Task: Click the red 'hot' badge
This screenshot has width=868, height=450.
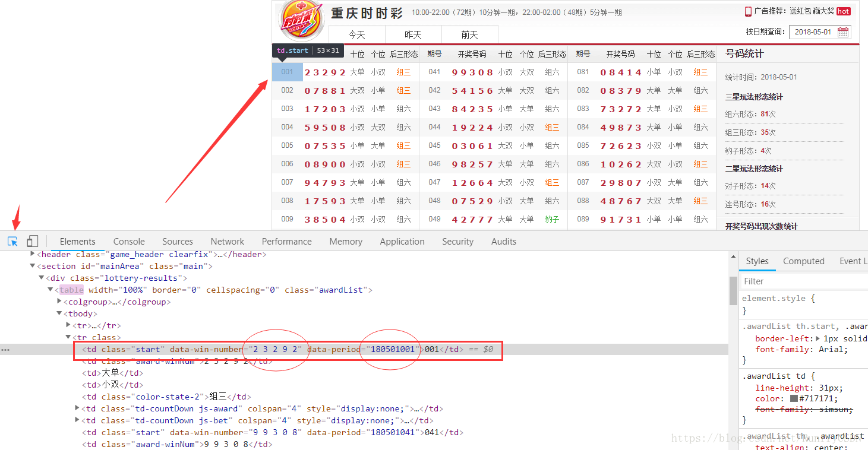Action: click(x=844, y=11)
